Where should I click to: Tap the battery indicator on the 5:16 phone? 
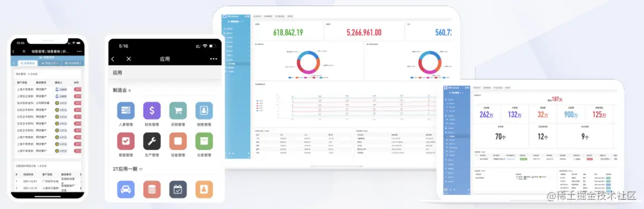click(x=212, y=46)
